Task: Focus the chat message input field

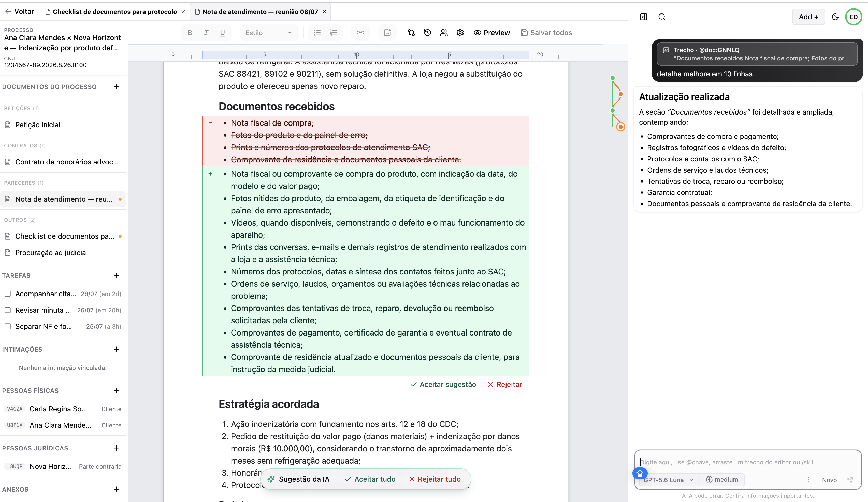Action: click(747, 462)
